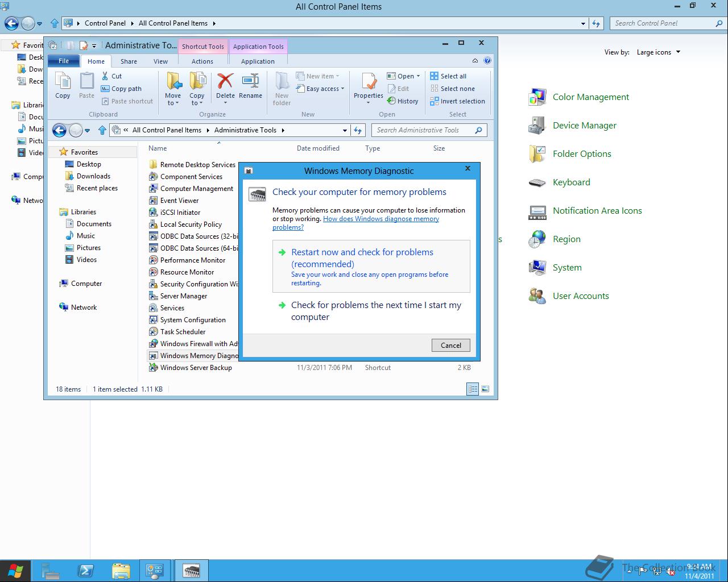
Task: Refresh the Administrative Tools address bar
Action: [358, 130]
